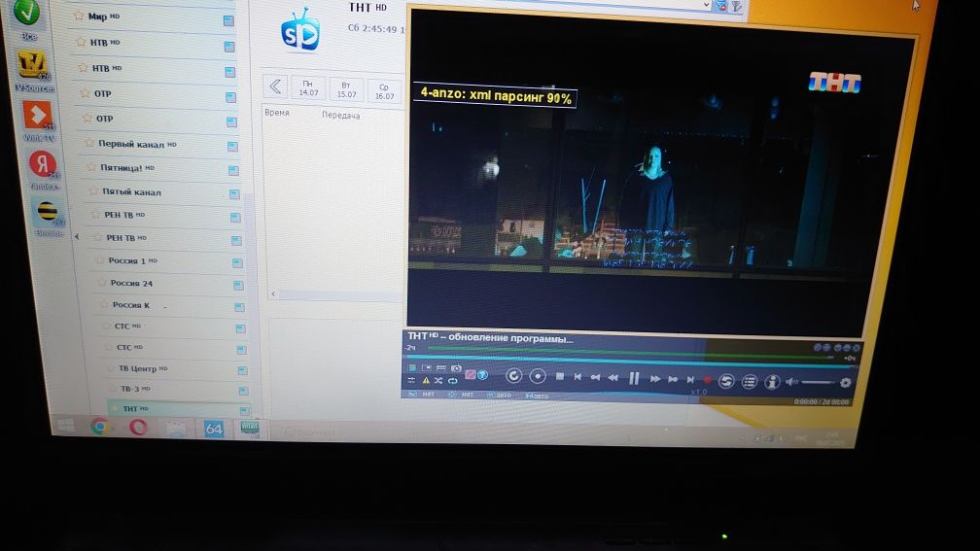980x551 pixels.
Task: Pause playback in the player
Action: pos(634,378)
